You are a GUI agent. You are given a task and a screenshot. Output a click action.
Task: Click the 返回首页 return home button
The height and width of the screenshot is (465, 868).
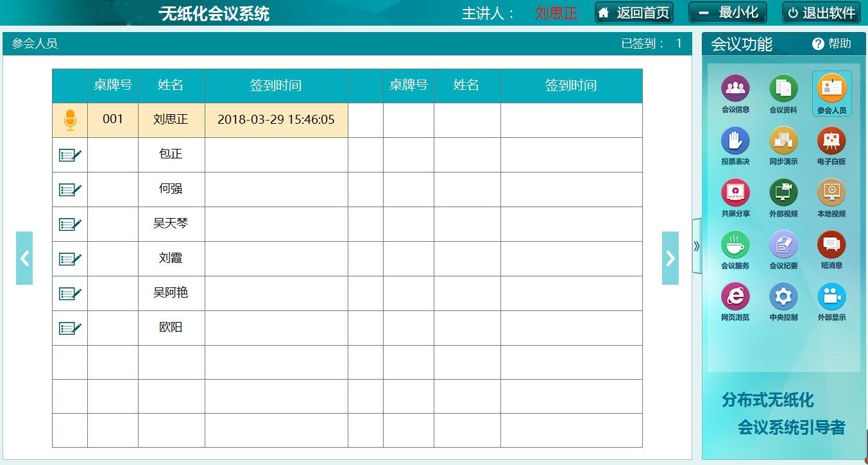(634, 13)
